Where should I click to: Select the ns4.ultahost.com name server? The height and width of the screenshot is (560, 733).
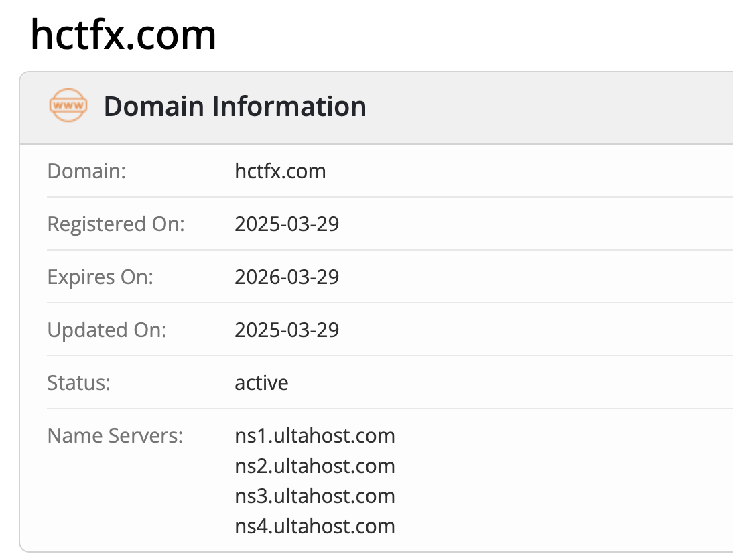tap(315, 526)
